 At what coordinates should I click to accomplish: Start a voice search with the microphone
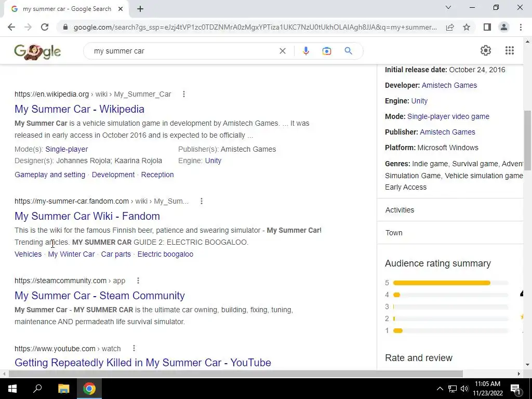tap(305, 51)
